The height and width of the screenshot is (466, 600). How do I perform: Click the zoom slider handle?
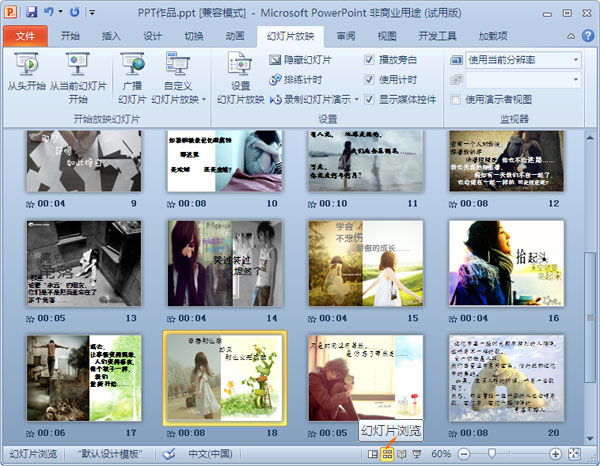(x=492, y=454)
